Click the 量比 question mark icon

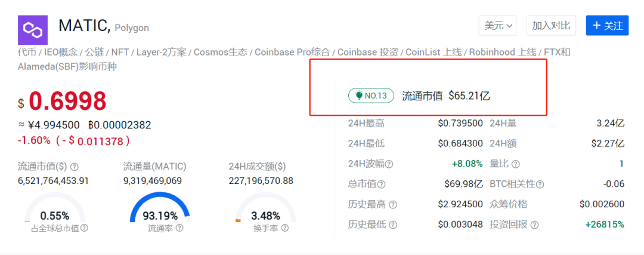(x=516, y=164)
